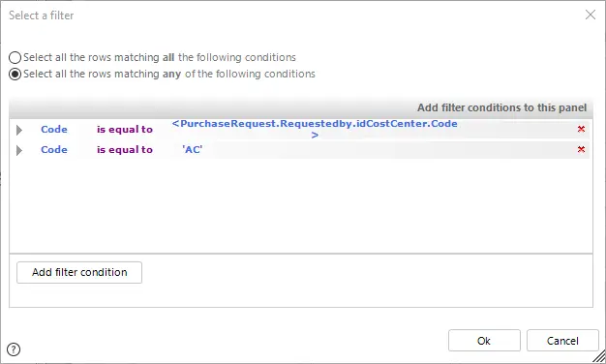Select the 'matching all conditions' radio option
Viewport: 606px width, 364px height.
(15, 57)
